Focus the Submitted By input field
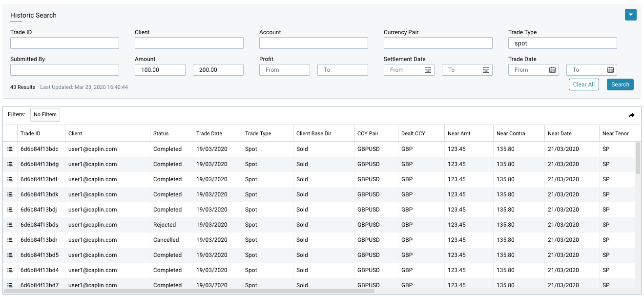644x297 pixels. pyautogui.click(x=64, y=70)
